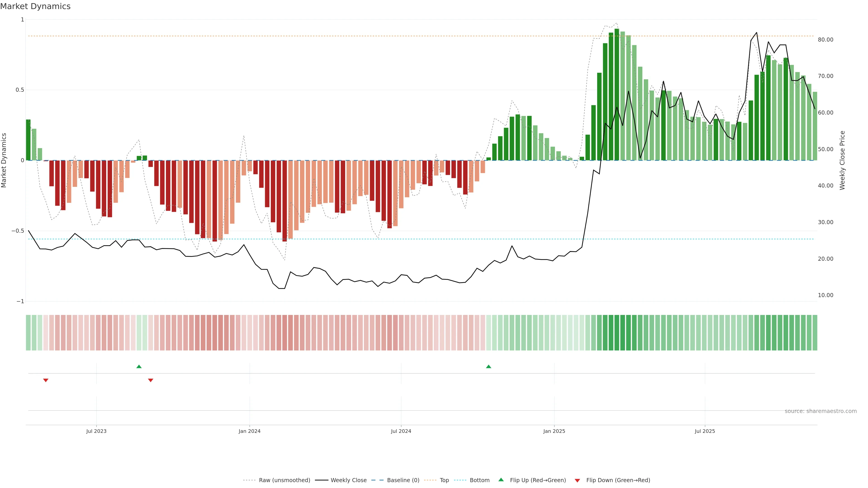Click the first red flip-down triangle marker
Image resolution: width=868 pixels, height=488 pixels.
[46, 380]
